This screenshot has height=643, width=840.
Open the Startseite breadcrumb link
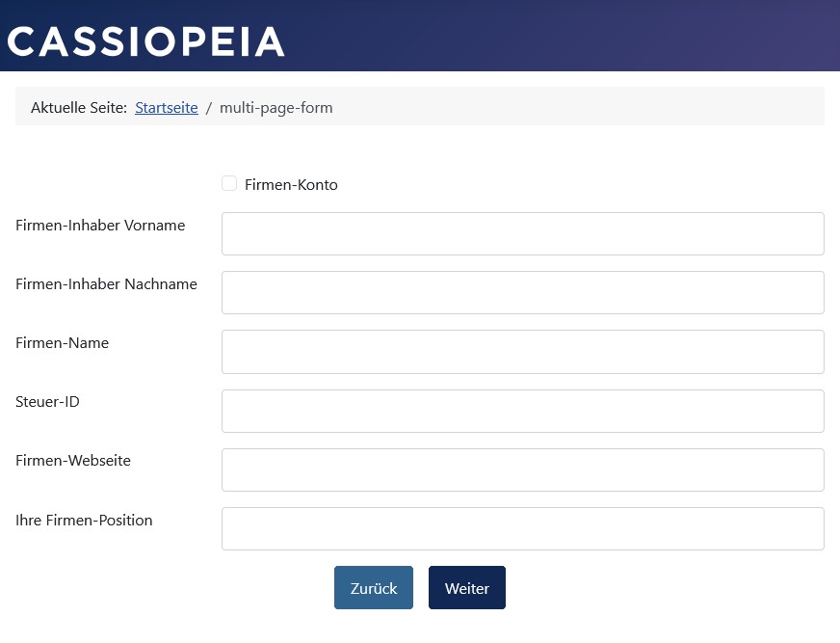[167, 108]
